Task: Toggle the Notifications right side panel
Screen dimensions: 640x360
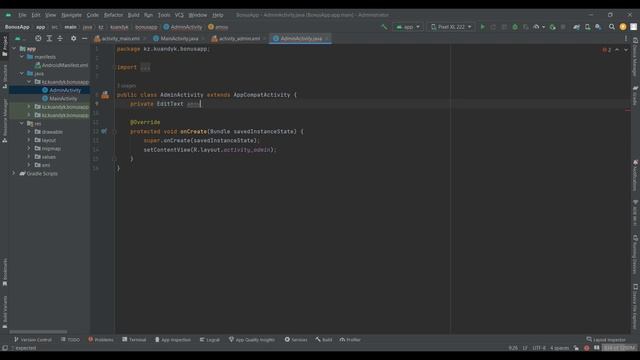Action: click(x=635, y=175)
